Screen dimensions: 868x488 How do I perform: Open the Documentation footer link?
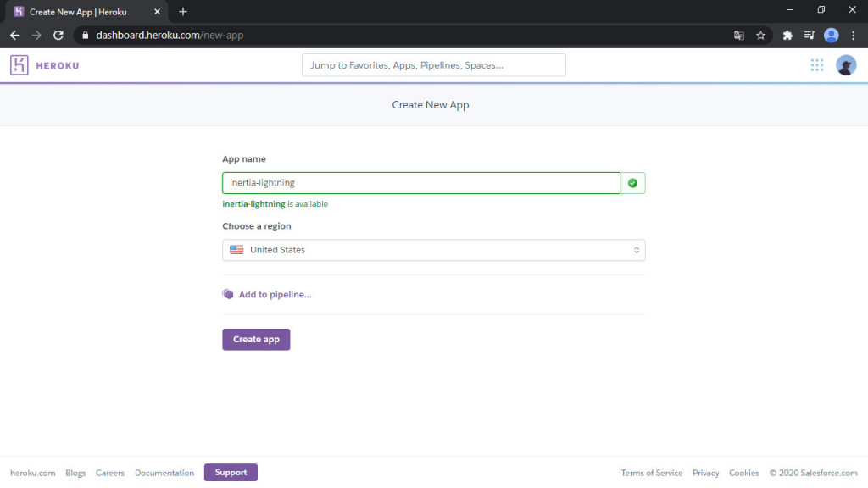tap(164, 473)
